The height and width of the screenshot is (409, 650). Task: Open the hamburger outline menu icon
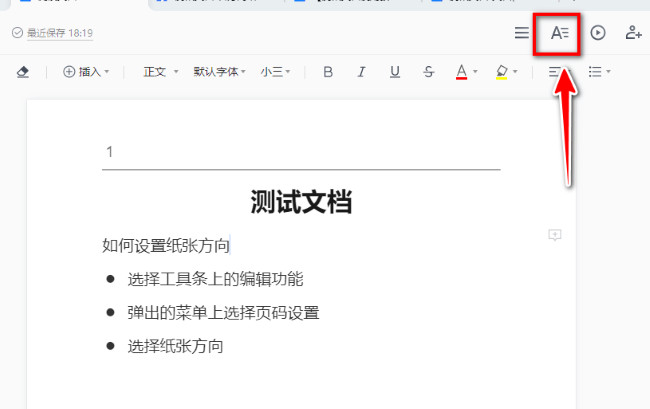coord(521,33)
